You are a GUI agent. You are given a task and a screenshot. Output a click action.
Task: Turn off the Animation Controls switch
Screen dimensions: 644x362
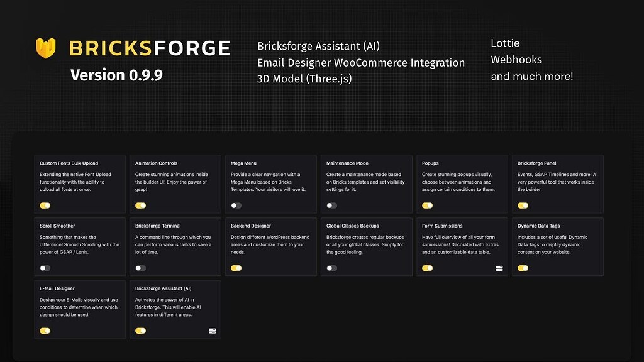[x=141, y=205]
